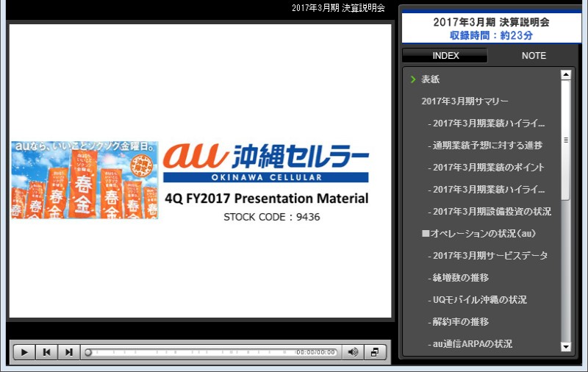Select ■オペレーションの状況(au) section
The width and height of the screenshot is (588, 372).
pyautogui.click(x=479, y=234)
